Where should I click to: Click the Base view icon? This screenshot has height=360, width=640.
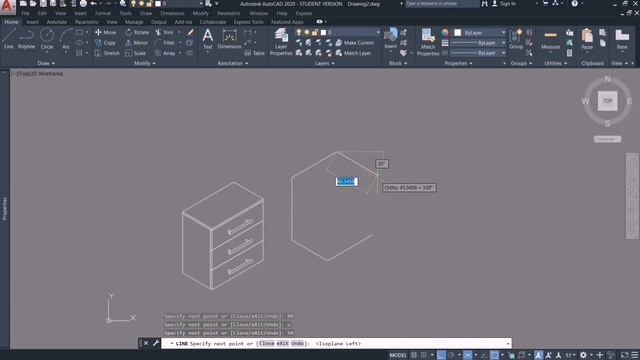tap(622, 39)
